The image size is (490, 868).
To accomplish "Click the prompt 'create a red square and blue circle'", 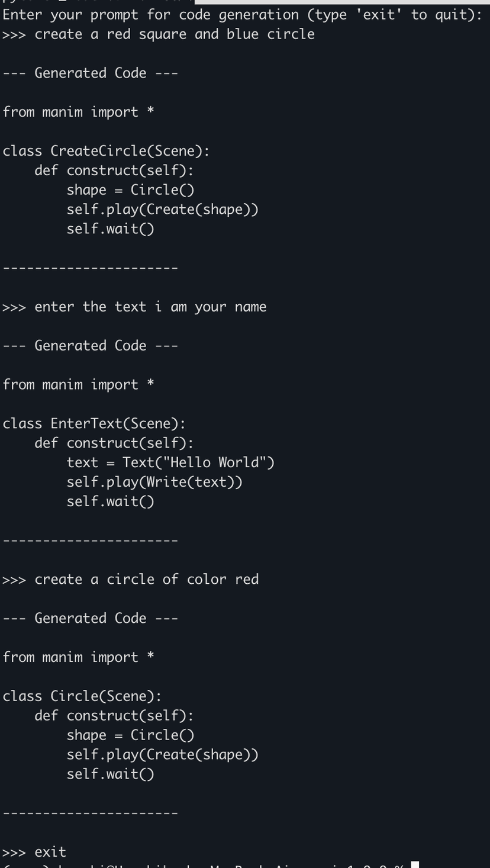I will (x=175, y=34).
